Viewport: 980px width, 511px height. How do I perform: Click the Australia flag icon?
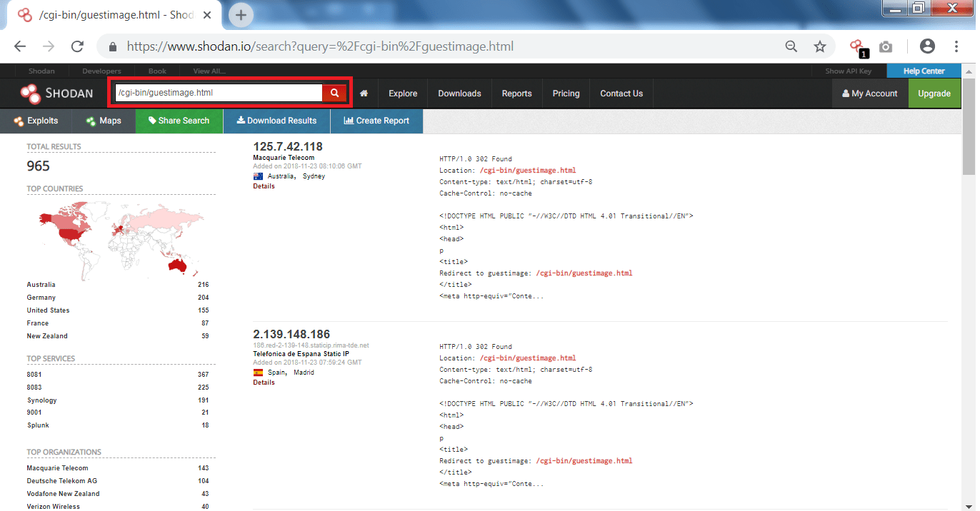258,176
